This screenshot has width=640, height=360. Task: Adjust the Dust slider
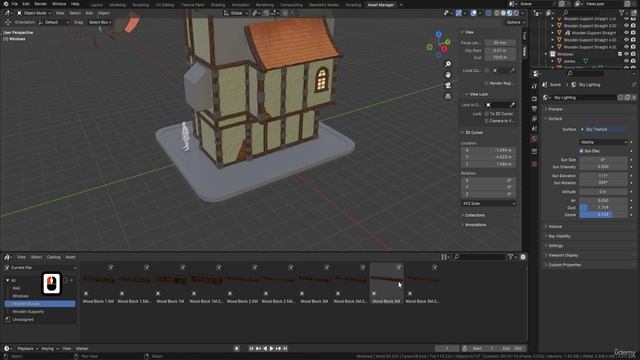(603, 207)
